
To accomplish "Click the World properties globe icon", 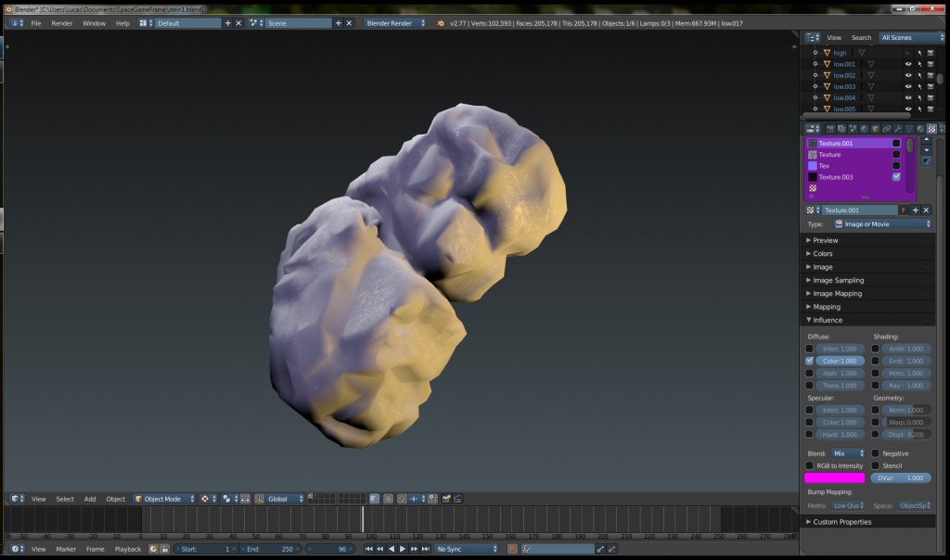I will click(864, 131).
